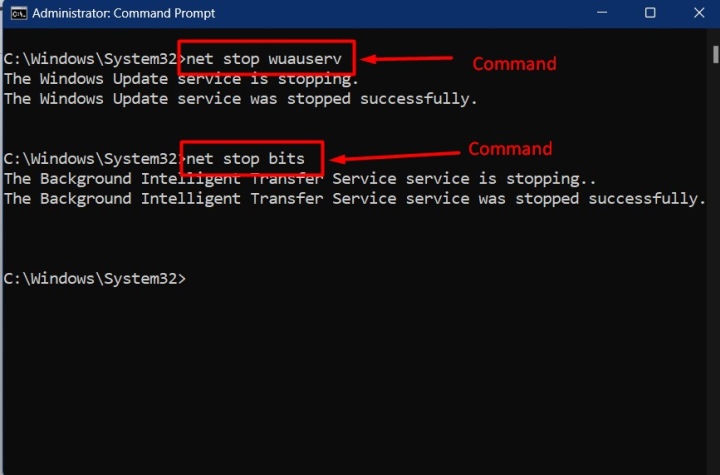Minimize the Command Prompt window
Viewport: 720px width, 475px height.
coord(603,13)
